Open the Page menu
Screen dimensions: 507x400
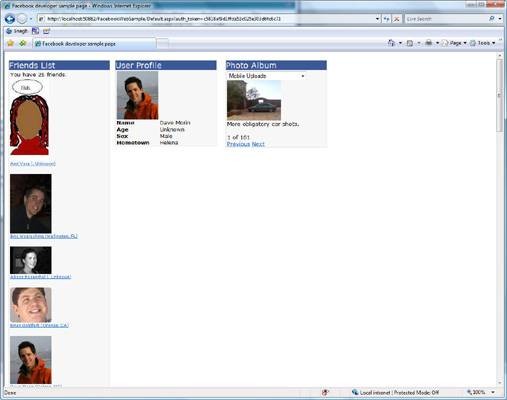[x=454, y=43]
